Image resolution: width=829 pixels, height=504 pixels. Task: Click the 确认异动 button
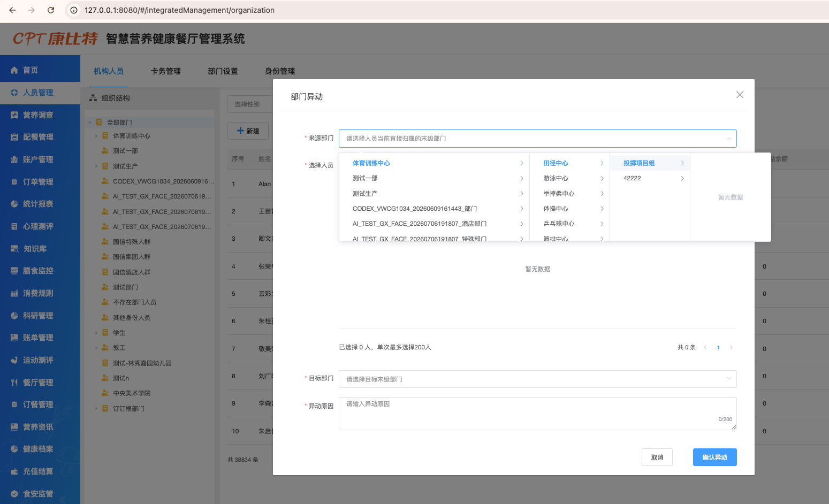pyautogui.click(x=715, y=457)
